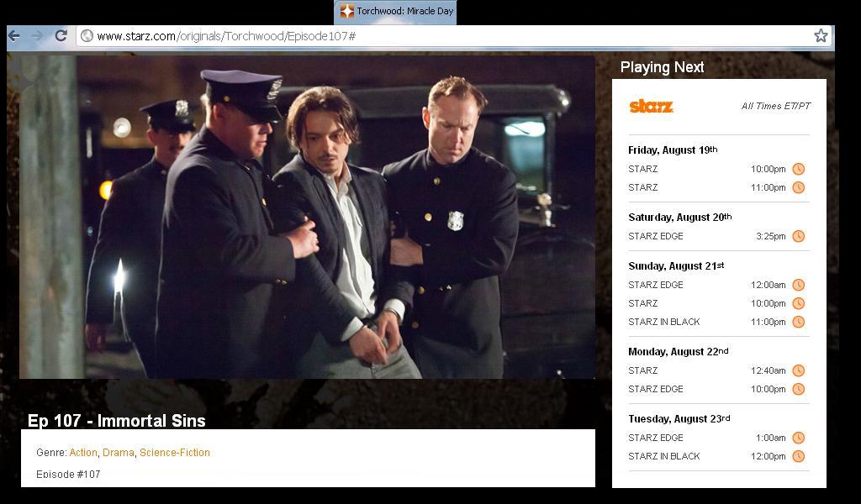Reload the page with the refresh icon
This screenshot has width=861, height=504.
(x=61, y=35)
